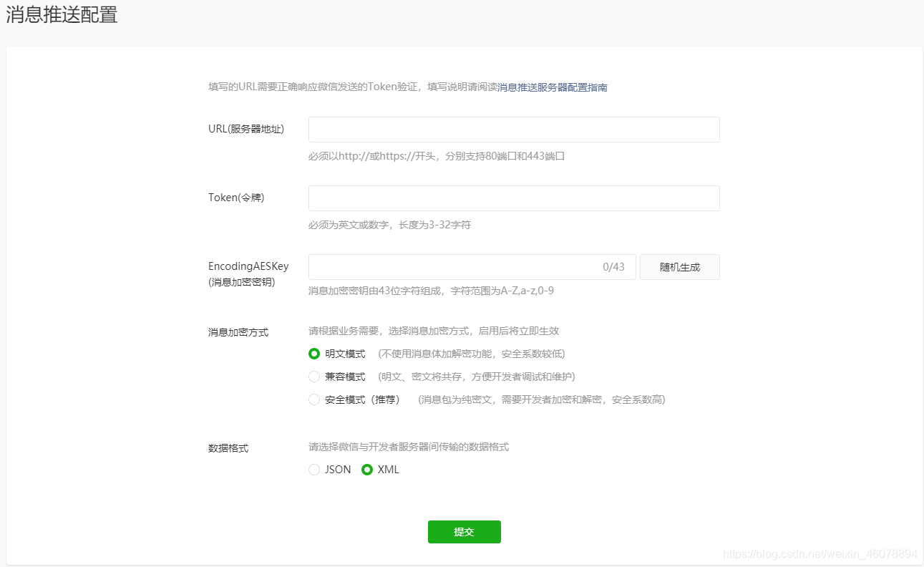Click the 消息推送配置 page heading
The width and height of the screenshot is (924, 567).
[62, 15]
